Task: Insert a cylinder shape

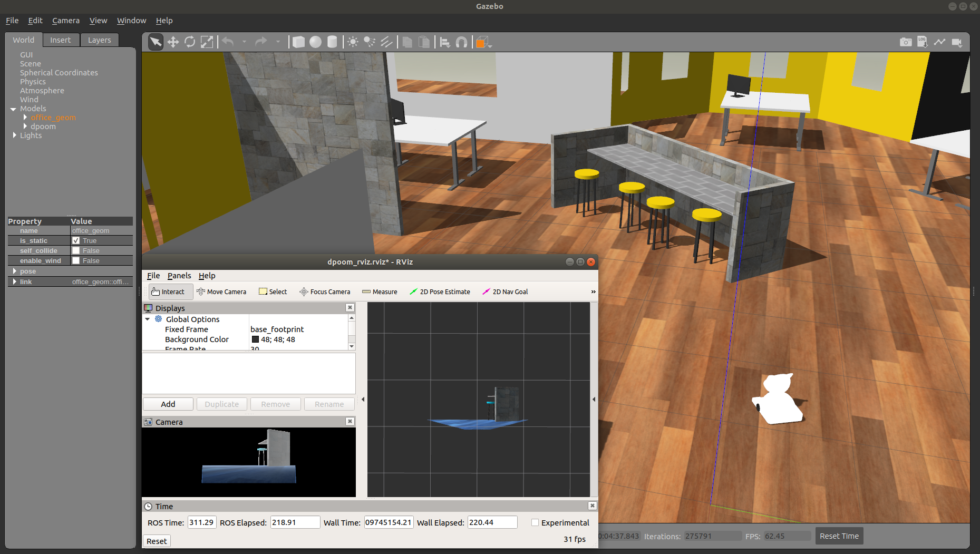Action: click(x=332, y=42)
